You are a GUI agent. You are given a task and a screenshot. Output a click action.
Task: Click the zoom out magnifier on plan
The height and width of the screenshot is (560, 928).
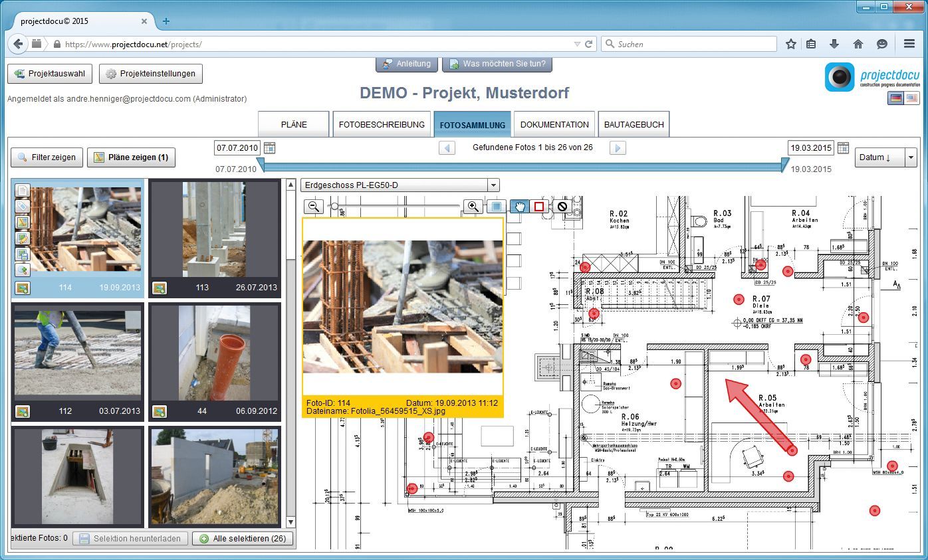314,207
